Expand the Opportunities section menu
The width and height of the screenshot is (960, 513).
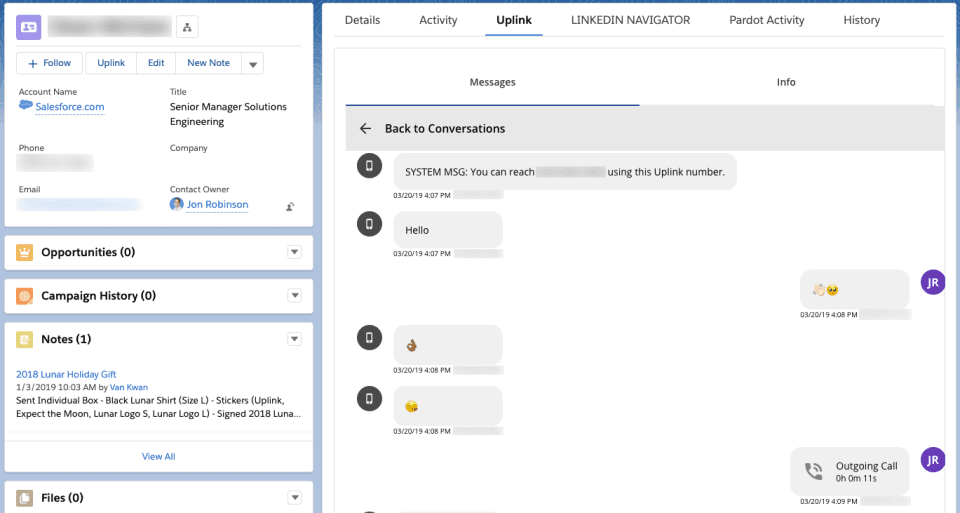pyautogui.click(x=294, y=252)
